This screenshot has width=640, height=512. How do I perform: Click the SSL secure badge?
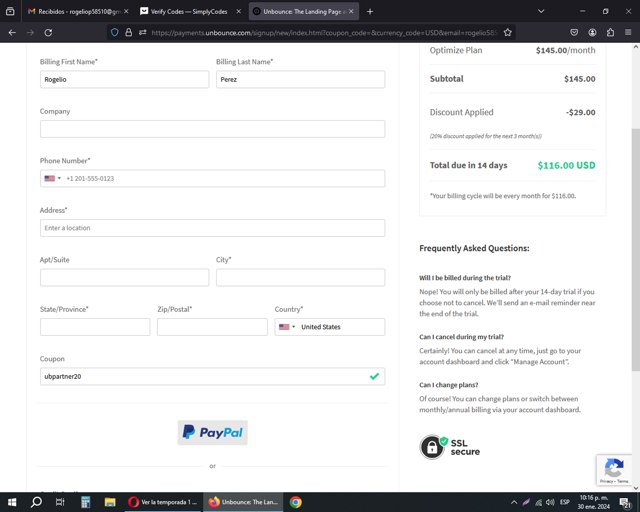click(450, 447)
